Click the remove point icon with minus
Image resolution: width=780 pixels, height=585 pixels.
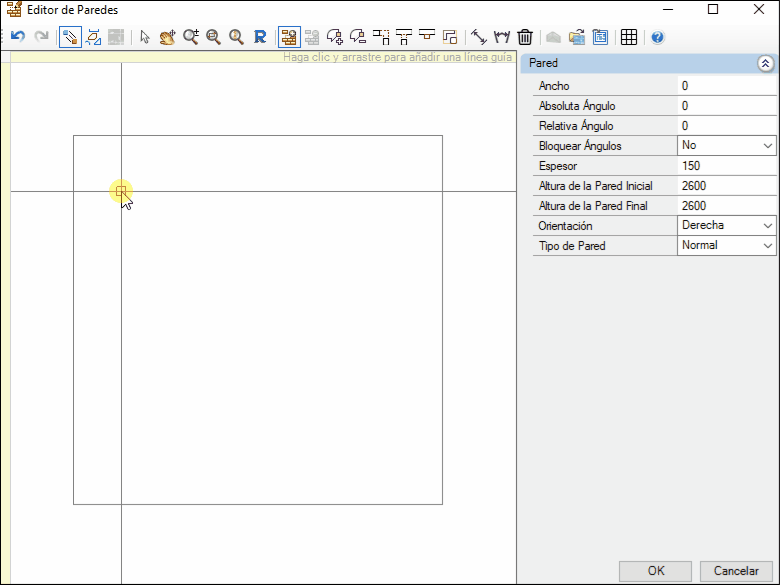(358, 37)
